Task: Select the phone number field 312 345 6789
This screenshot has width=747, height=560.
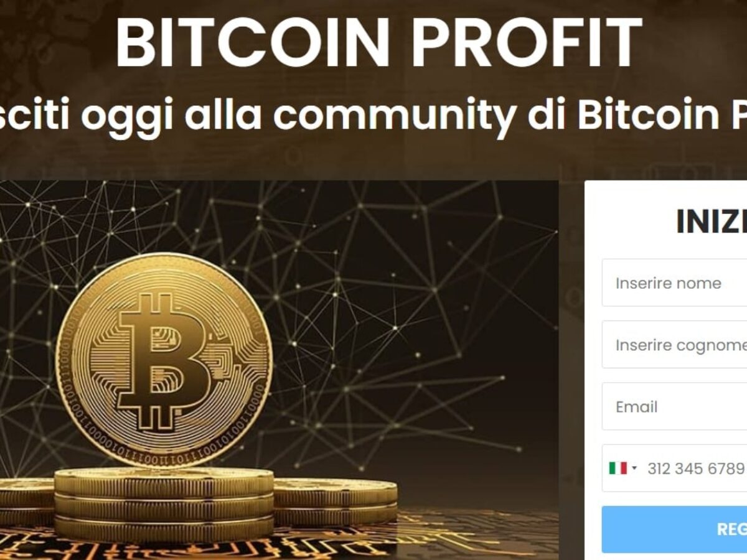Action: pyautogui.click(x=696, y=468)
